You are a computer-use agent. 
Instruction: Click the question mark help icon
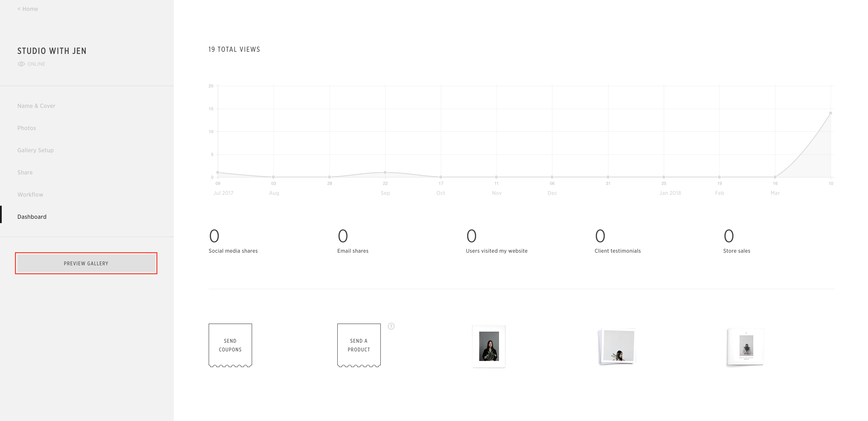coord(391,326)
